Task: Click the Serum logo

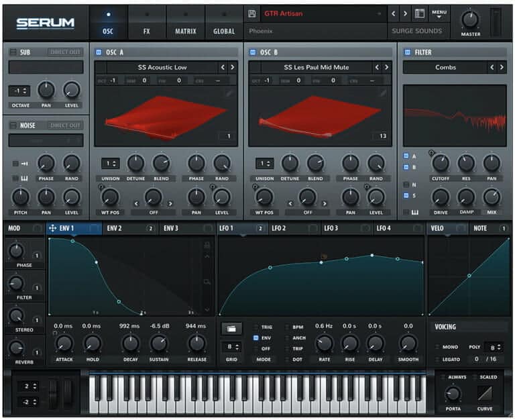Action: (46, 23)
